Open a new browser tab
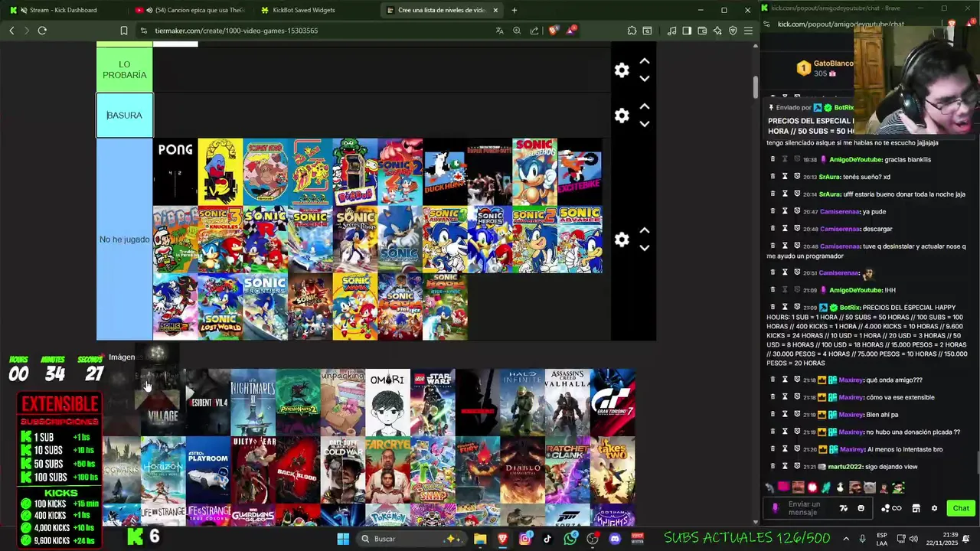This screenshot has height=551, width=980. click(x=514, y=10)
